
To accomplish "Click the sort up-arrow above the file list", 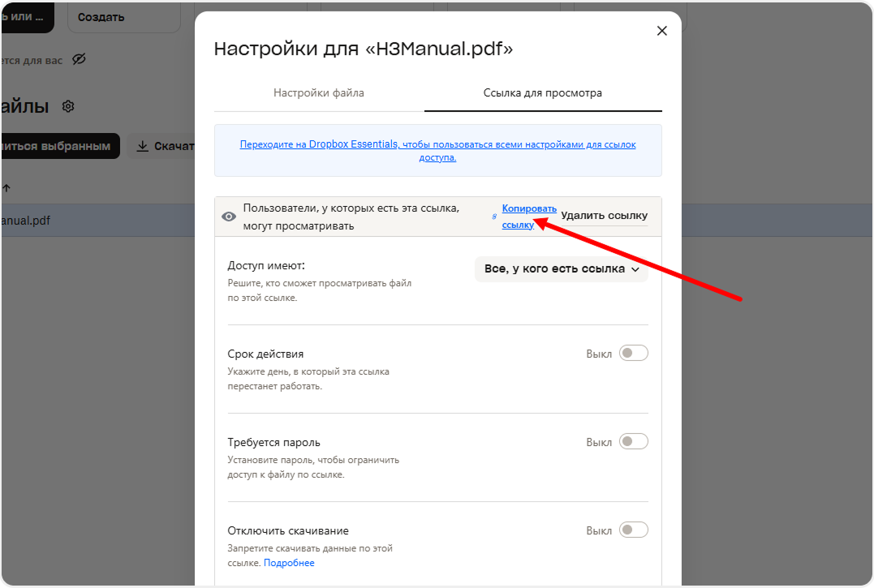I will click(6, 187).
